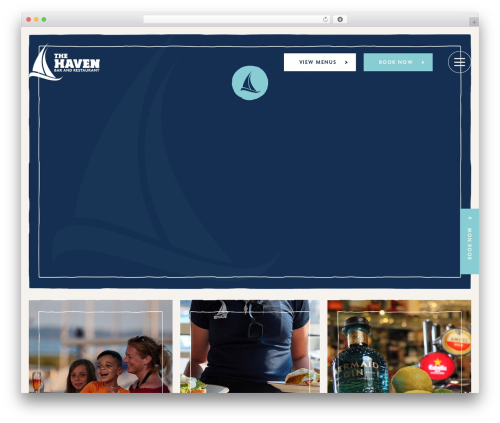500x423 pixels.
Task: Click the Book Now header button
Action: click(x=398, y=62)
